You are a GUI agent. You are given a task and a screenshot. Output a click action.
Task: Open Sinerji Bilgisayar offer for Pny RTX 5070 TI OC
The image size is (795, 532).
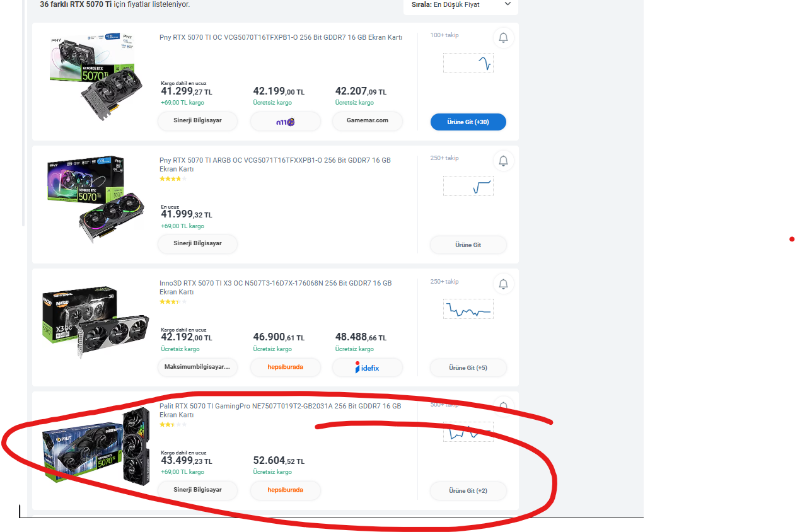198,120
